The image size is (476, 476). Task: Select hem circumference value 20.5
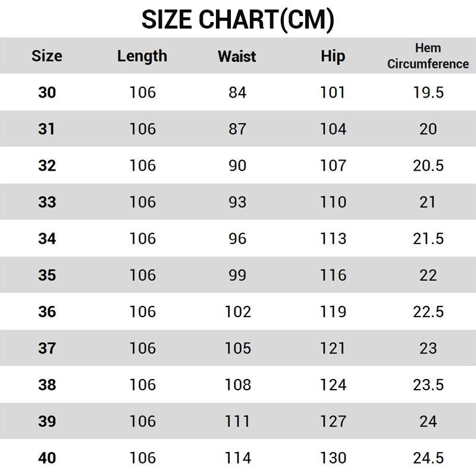(428, 165)
